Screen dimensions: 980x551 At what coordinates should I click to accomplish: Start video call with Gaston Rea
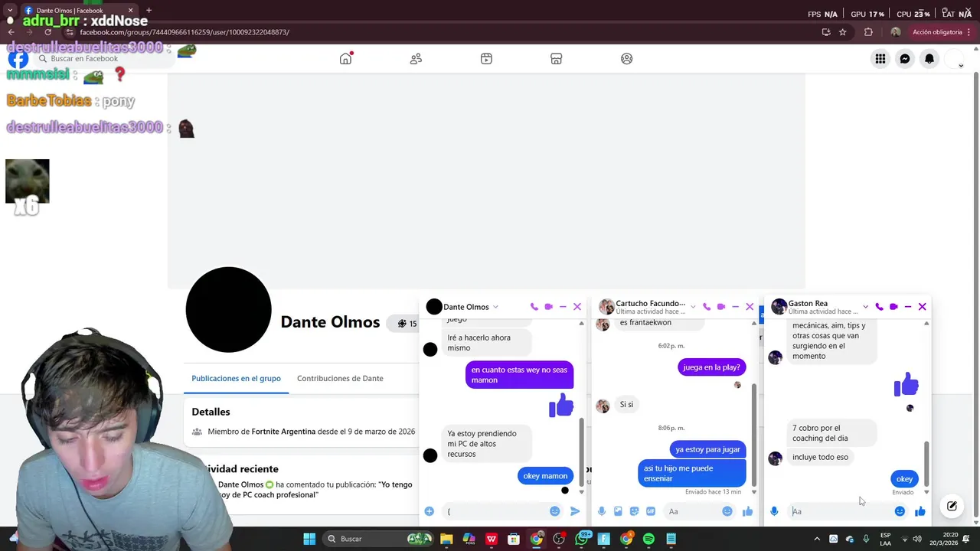tap(893, 307)
